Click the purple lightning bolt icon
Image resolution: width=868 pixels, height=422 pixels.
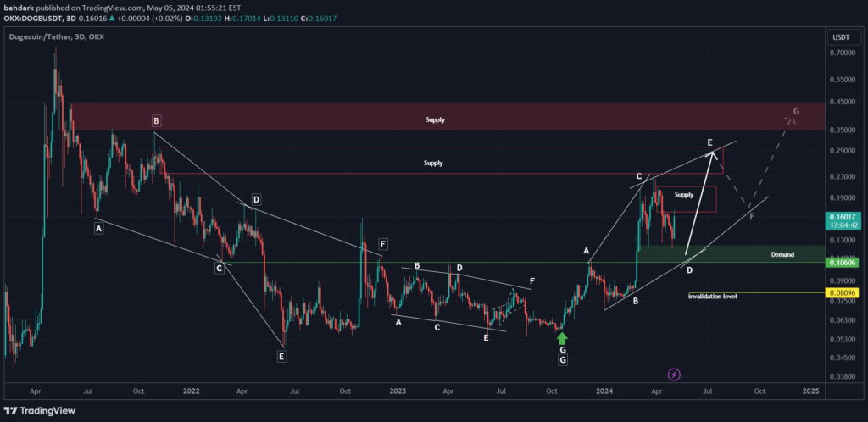coord(674,375)
